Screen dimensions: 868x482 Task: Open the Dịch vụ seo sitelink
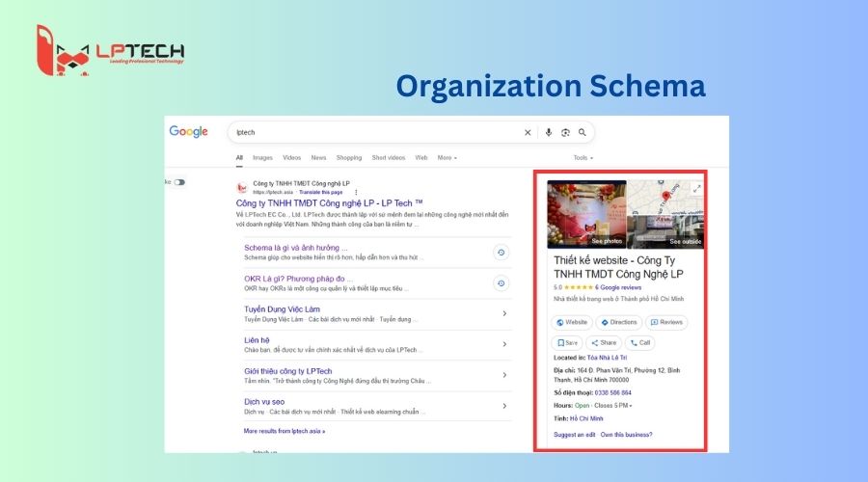pos(264,402)
